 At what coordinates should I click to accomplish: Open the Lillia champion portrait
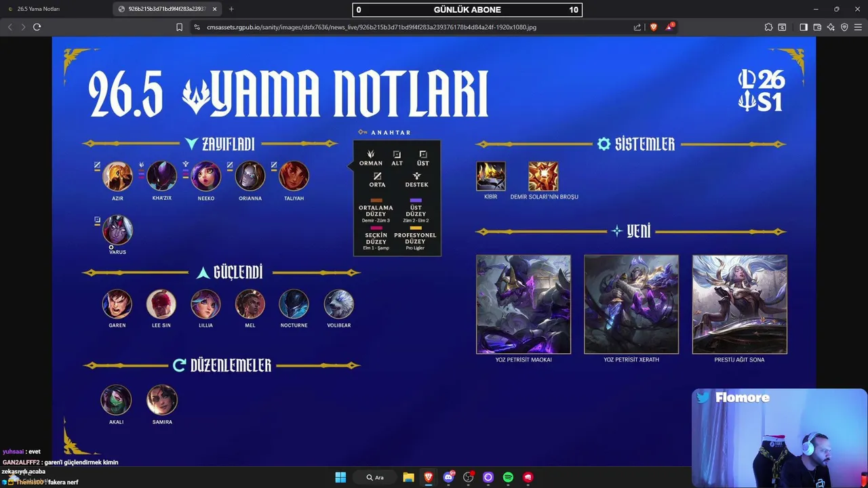(205, 304)
